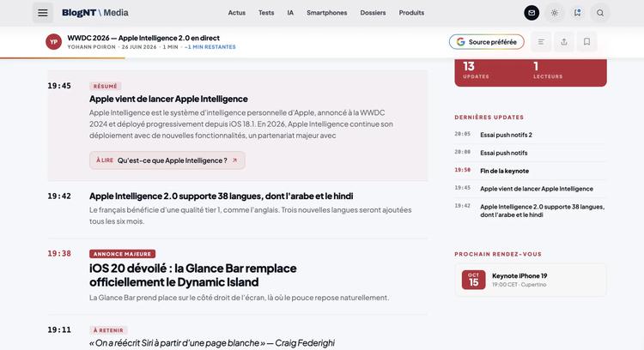The image size is (644, 350).
Task: Open the Smartphones section
Action: [x=326, y=13]
